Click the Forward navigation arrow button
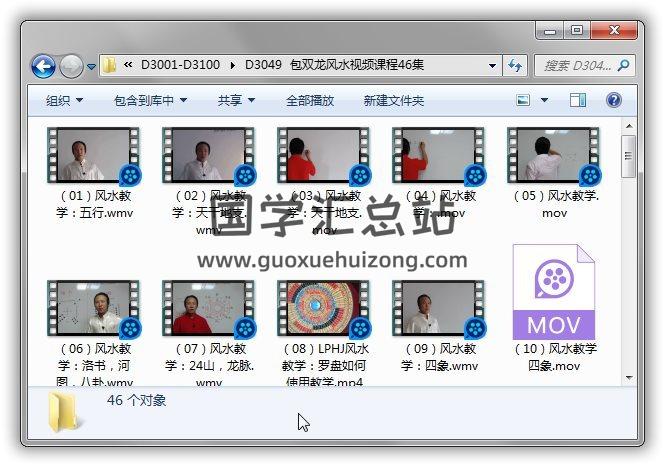Screen dimensions: 665x467 [71, 66]
